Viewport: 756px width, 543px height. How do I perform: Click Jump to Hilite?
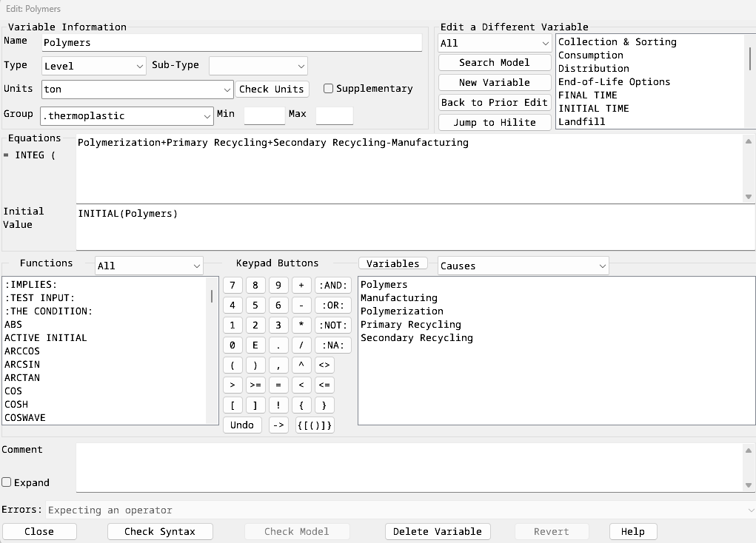[x=495, y=122]
